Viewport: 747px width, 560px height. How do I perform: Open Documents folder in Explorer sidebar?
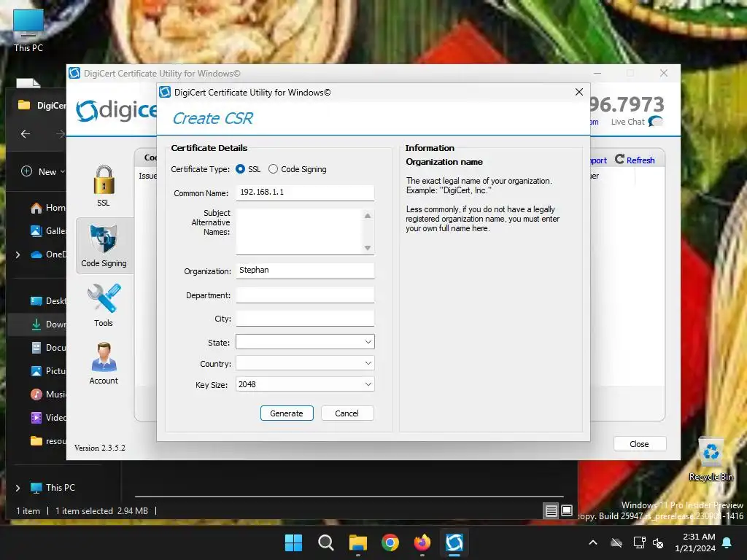click(47, 348)
